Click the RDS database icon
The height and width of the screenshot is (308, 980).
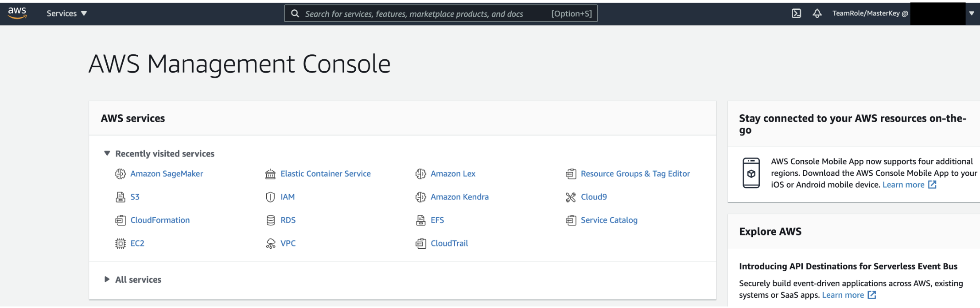point(270,220)
